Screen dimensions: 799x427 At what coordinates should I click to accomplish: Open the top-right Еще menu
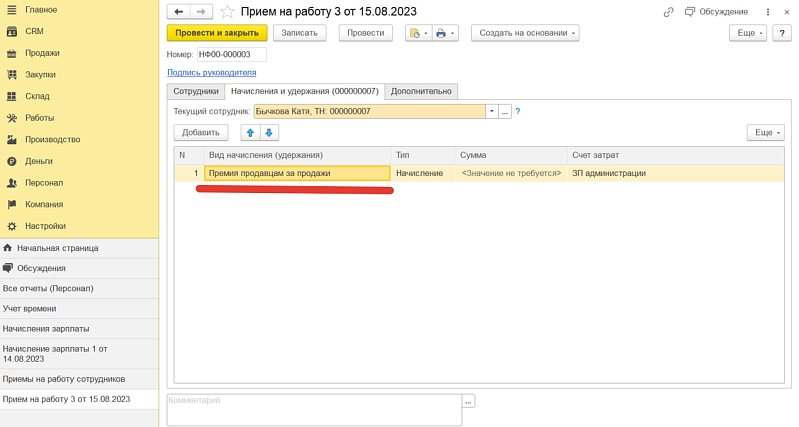tap(747, 33)
